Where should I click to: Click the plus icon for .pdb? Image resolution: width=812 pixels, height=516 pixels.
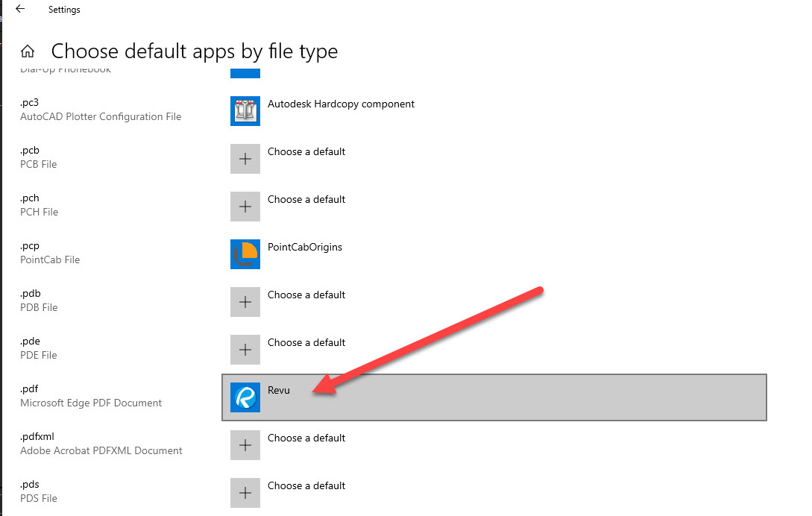(245, 301)
